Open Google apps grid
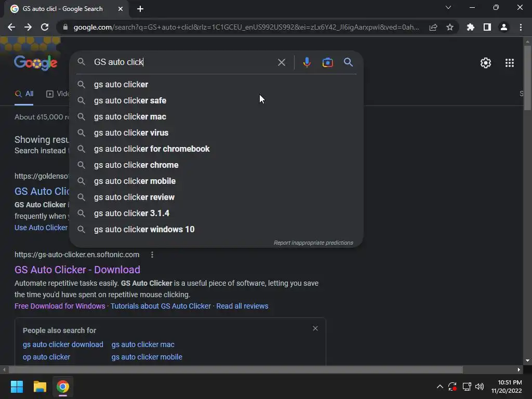Screen dimensions: 532x399 coord(509,63)
